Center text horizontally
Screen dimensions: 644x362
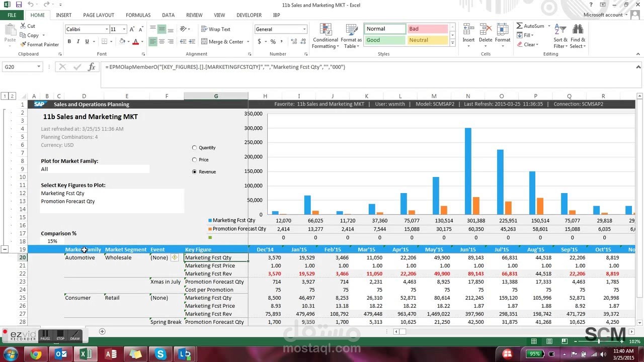coord(162,42)
